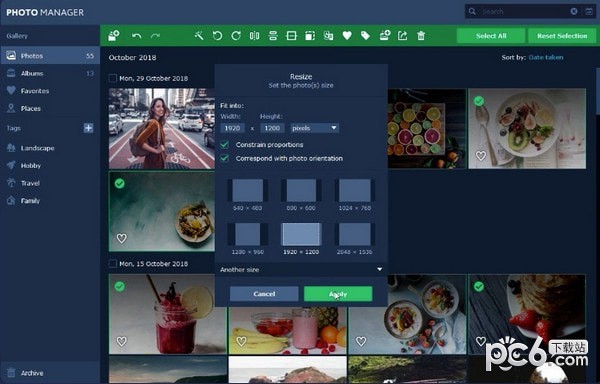Open the resize tool icon in toolbar

click(x=310, y=36)
